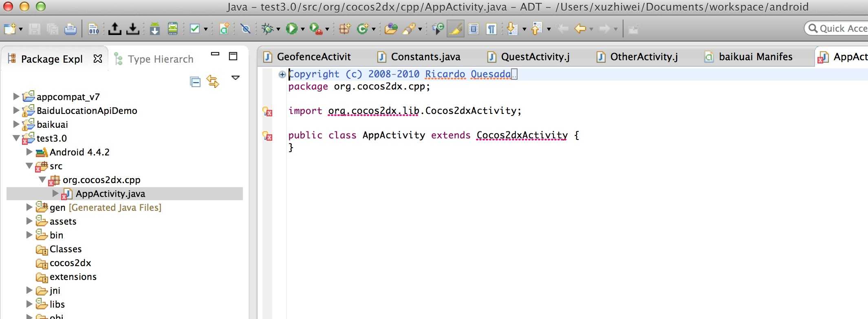Expand the AppActivity.java node
The width and height of the screenshot is (868, 319).
pos(55,193)
